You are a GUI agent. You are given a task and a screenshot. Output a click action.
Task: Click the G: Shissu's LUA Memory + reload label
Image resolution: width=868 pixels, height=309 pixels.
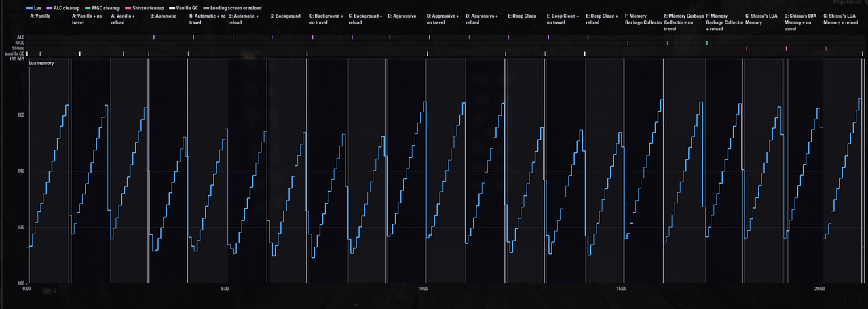(x=841, y=19)
